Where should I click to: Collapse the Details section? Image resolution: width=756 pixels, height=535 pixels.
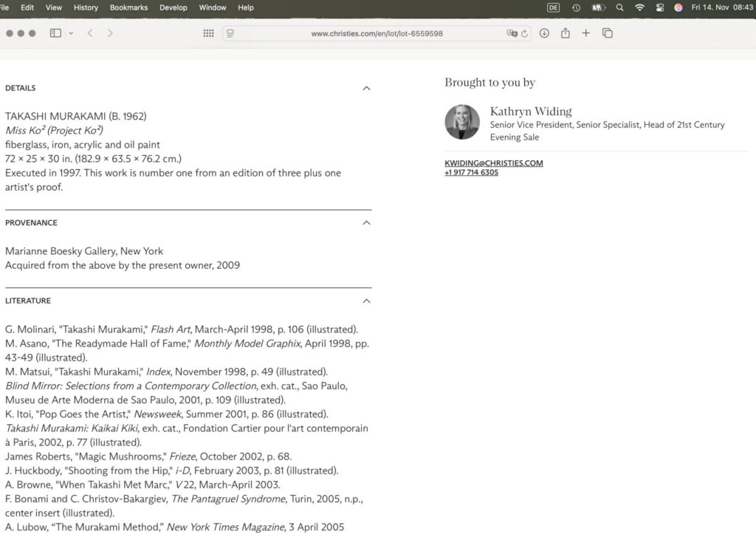pos(366,89)
